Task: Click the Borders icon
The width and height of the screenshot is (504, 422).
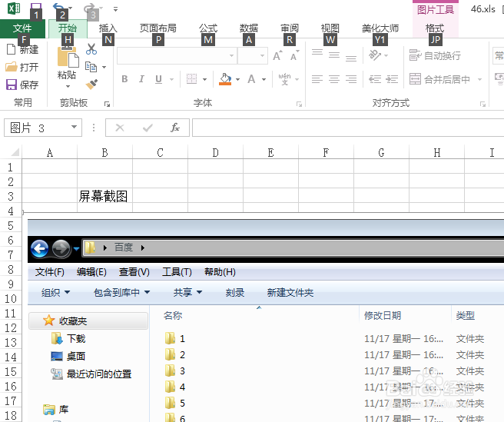Action: click(x=191, y=79)
